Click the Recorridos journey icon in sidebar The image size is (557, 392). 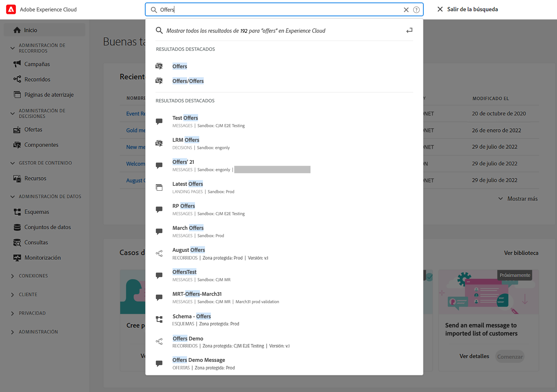tap(17, 79)
